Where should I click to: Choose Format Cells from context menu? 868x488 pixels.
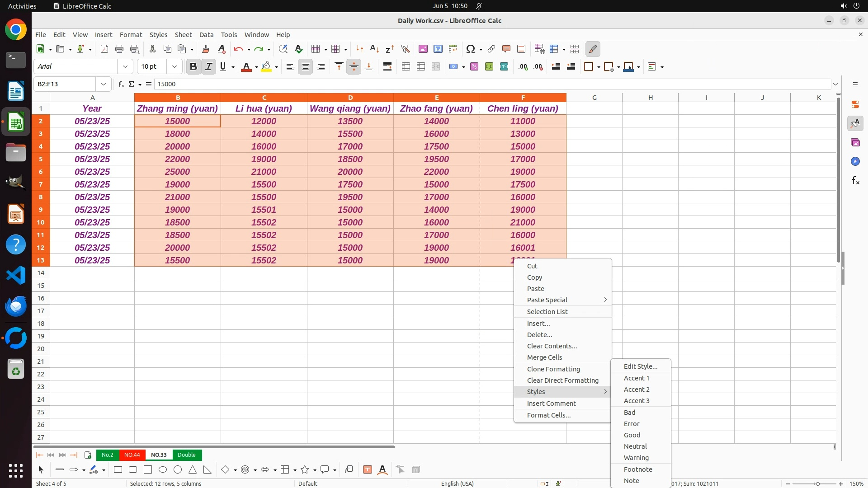548,415
